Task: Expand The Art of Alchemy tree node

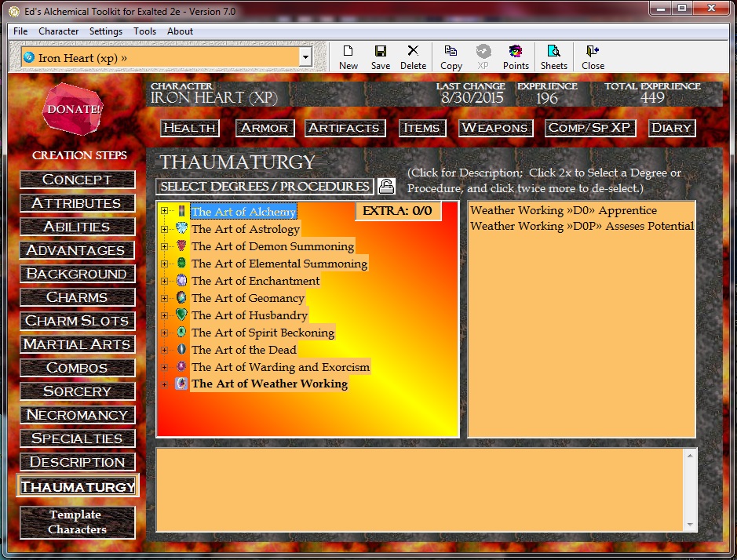Action: pos(164,211)
